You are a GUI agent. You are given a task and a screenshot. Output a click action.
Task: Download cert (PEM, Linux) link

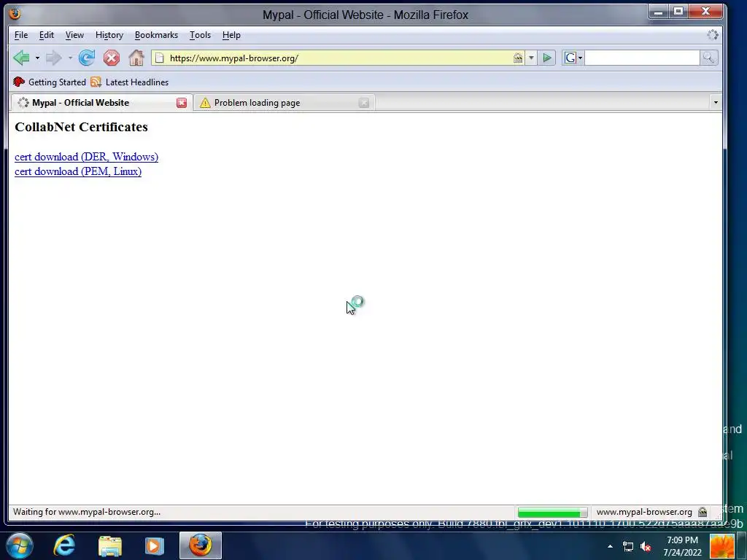click(77, 171)
